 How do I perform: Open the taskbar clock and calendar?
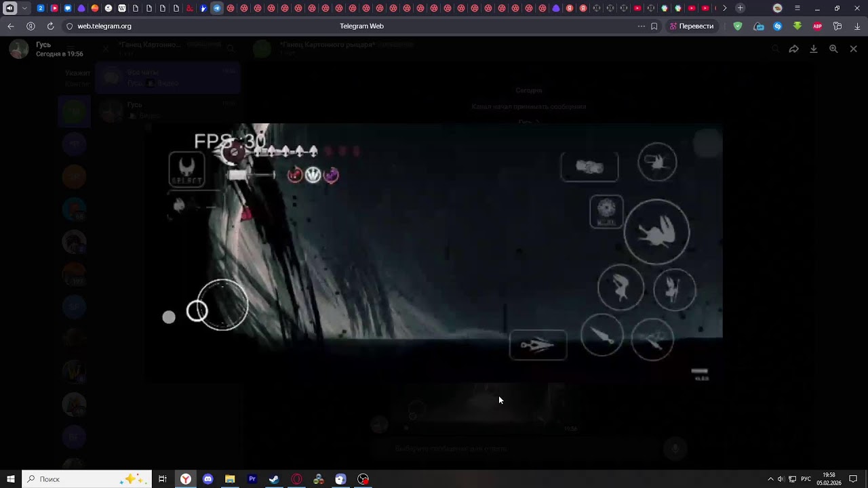[829, 479]
